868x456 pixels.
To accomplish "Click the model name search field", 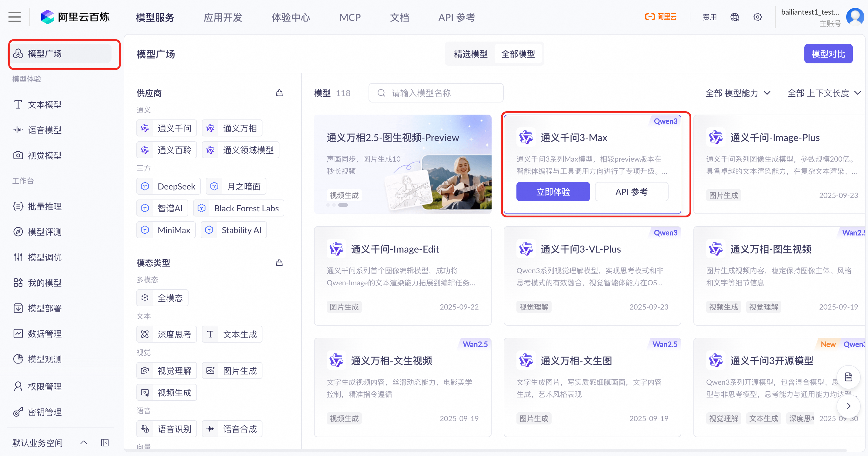I will point(436,93).
